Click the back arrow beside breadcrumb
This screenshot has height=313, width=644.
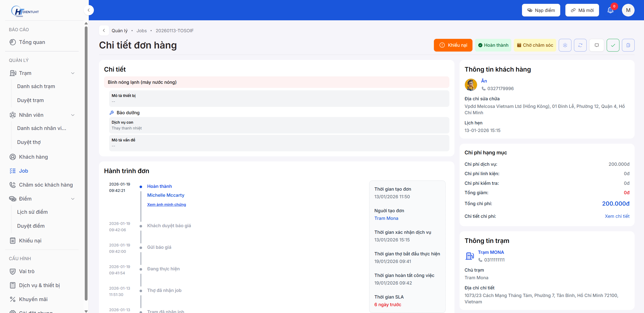point(104,30)
